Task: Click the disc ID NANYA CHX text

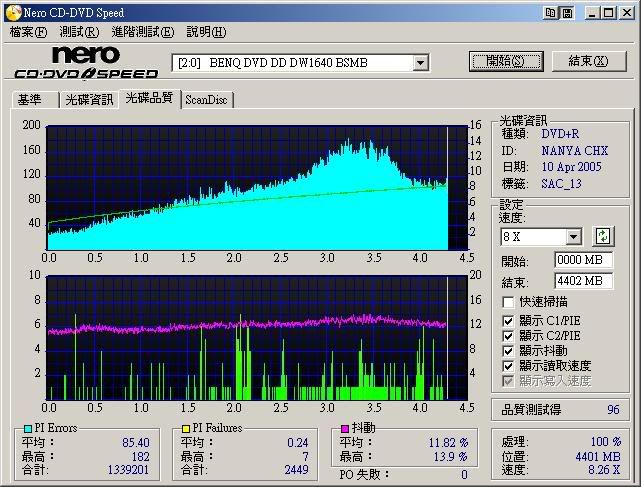Action: tap(575, 151)
